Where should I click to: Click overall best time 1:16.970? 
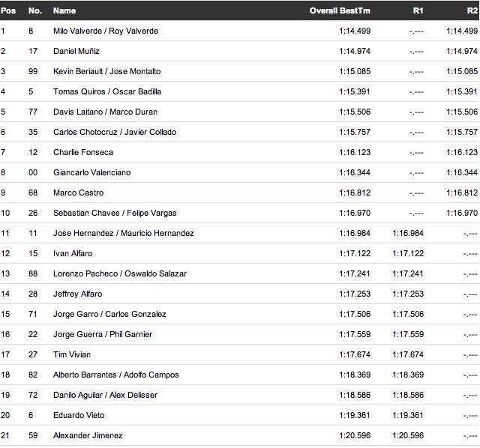(x=355, y=213)
